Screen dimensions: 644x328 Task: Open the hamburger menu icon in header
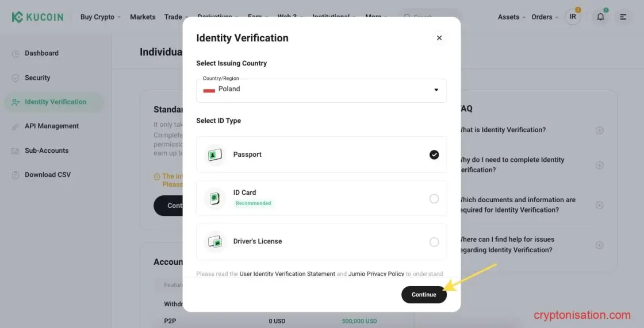click(623, 17)
